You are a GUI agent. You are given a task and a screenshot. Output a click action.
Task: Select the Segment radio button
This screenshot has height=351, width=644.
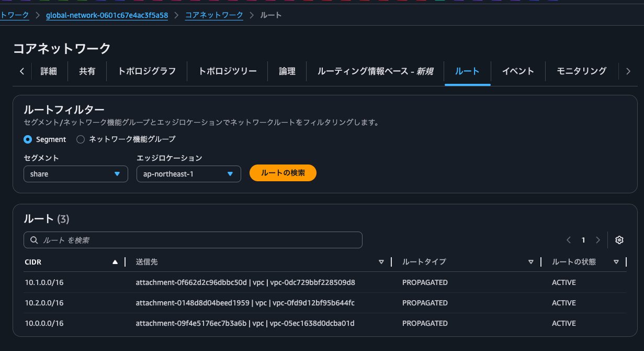pyautogui.click(x=28, y=139)
